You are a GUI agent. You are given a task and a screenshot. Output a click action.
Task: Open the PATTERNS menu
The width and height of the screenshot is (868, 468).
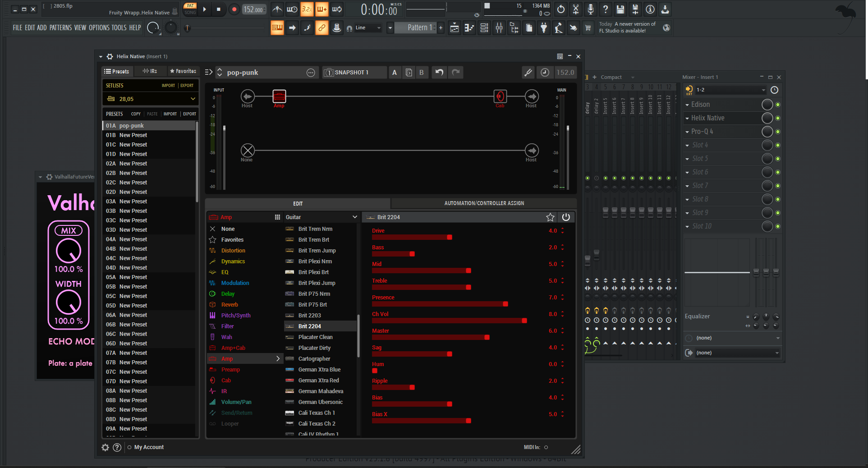[x=60, y=28]
